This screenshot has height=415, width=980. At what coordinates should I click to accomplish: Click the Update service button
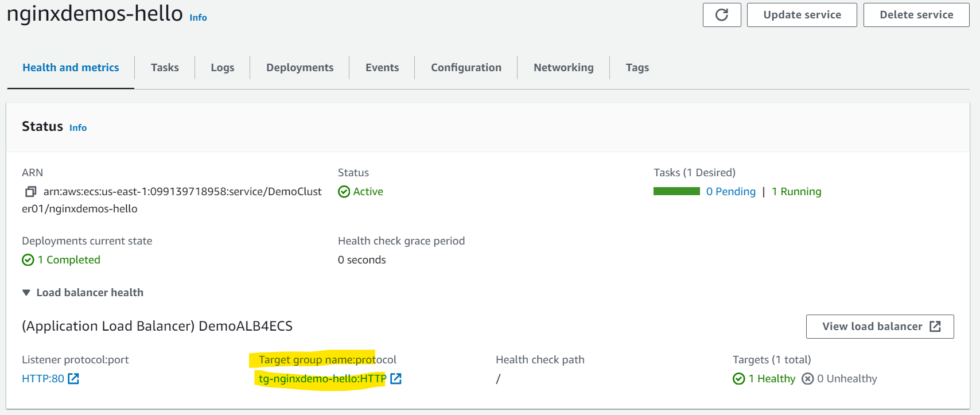click(x=802, y=15)
